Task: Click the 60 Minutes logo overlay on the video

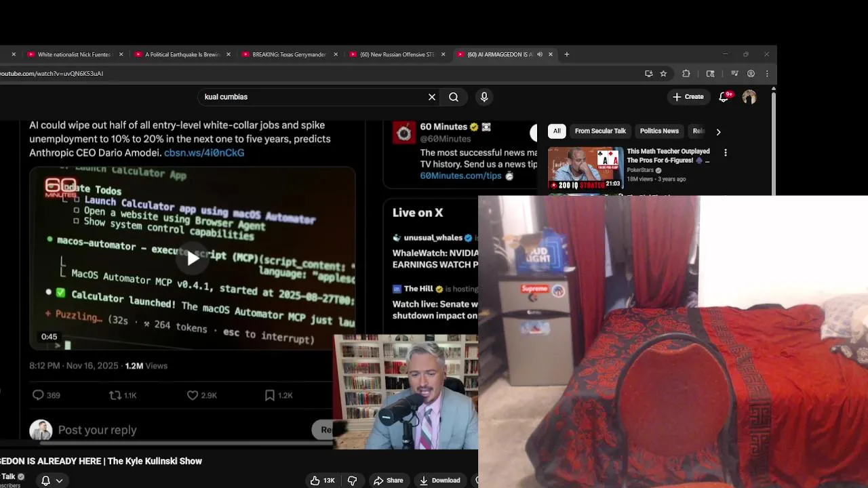Action: pyautogui.click(x=60, y=187)
